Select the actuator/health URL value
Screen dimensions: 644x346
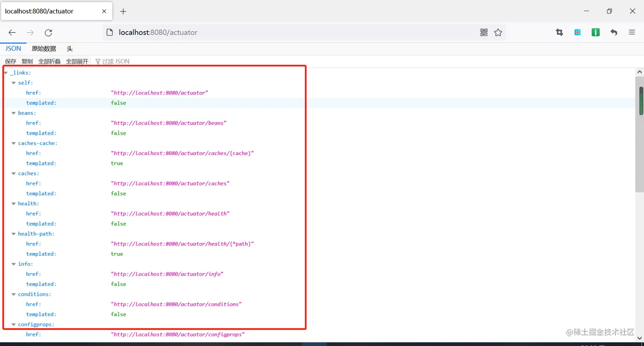coord(170,214)
